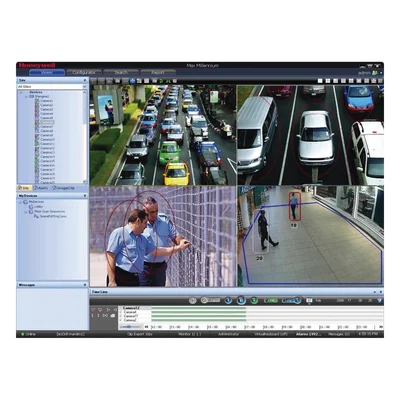Click the blue rewind button on timeline
Screen dimensions: 400x400
[228, 300]
